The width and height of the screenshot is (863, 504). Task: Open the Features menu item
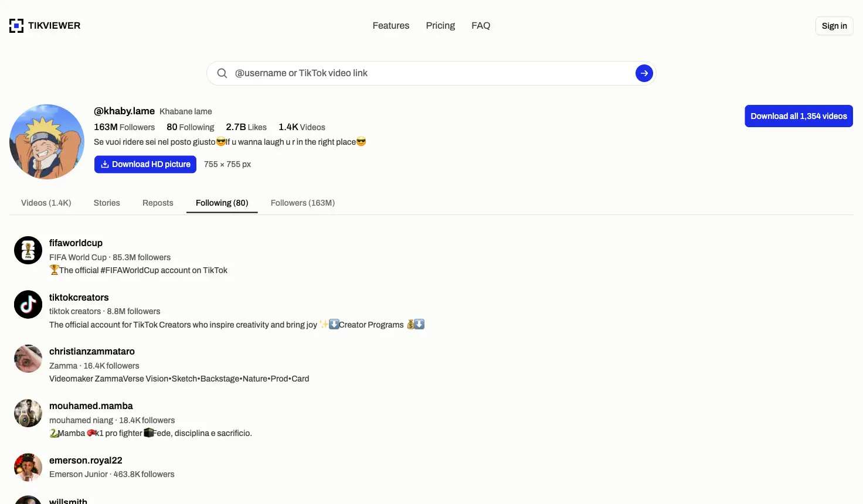pyautogui.click(x=391, y=26)
